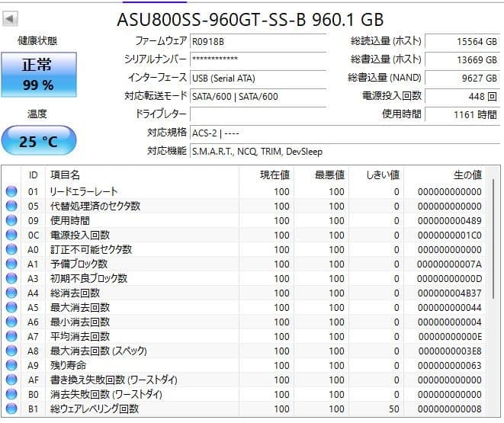Click status icon for A1 予備ブロック数
504x423 pixels.
click(x=11, y=264)
